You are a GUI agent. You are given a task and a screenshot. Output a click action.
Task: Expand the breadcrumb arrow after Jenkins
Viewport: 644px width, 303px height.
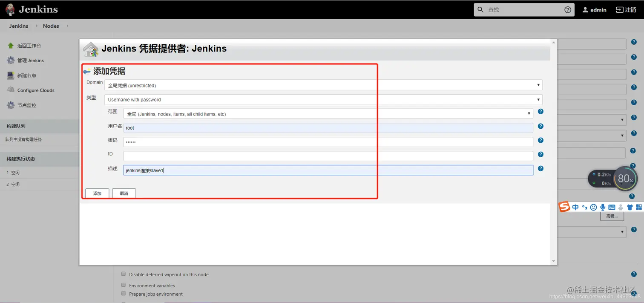point(37,26)
